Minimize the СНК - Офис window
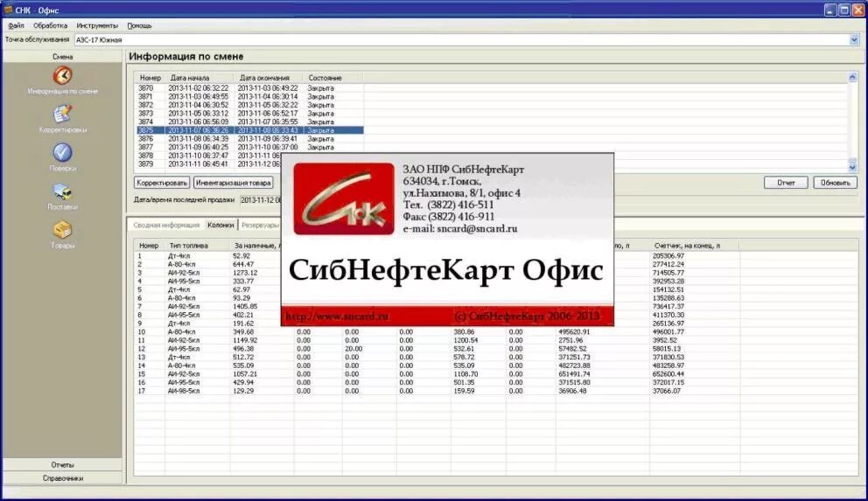Screen dimensions: 868x501 pyautogui.click(x=830, y=10)
